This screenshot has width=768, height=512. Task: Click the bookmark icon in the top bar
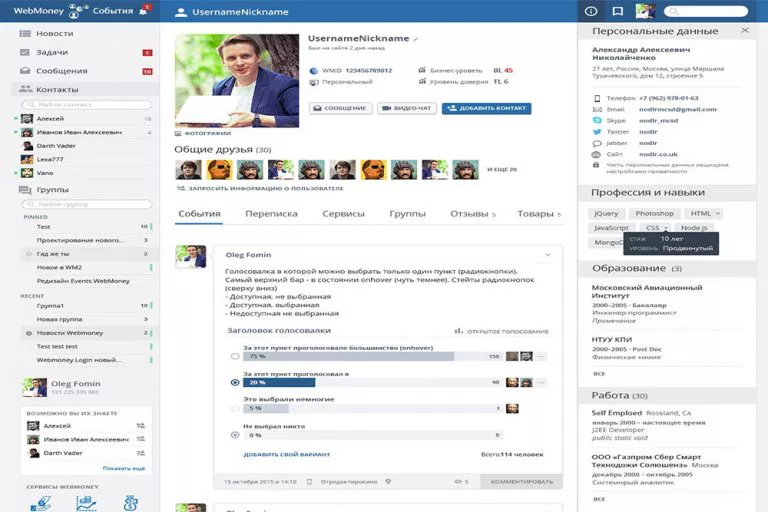[618, 11]
